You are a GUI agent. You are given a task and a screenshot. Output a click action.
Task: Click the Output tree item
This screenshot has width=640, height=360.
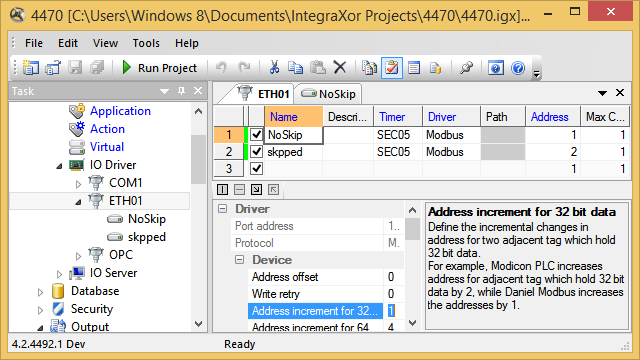click(90, 327)
